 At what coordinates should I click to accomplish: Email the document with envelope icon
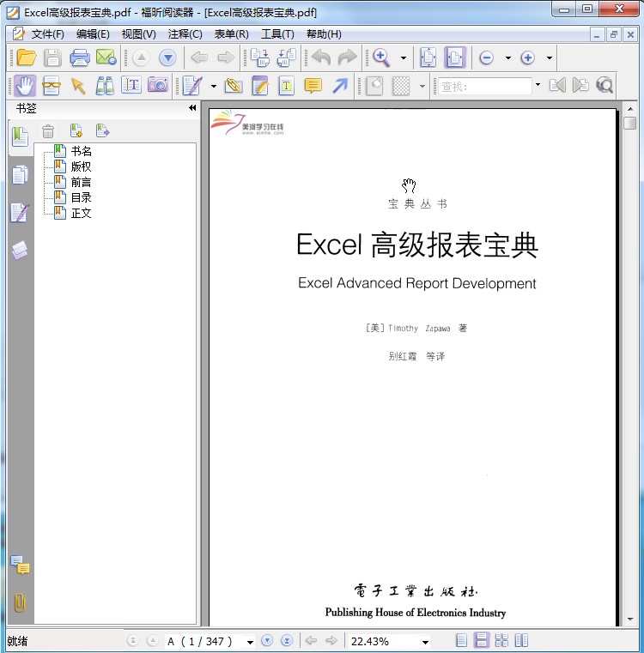coord(106,57)
